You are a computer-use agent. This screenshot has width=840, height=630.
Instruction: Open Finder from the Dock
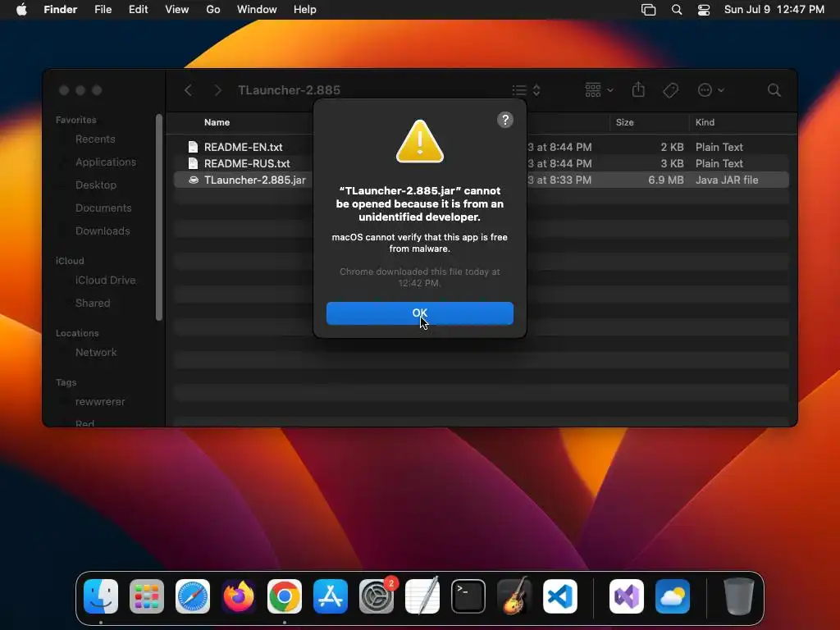101,596
